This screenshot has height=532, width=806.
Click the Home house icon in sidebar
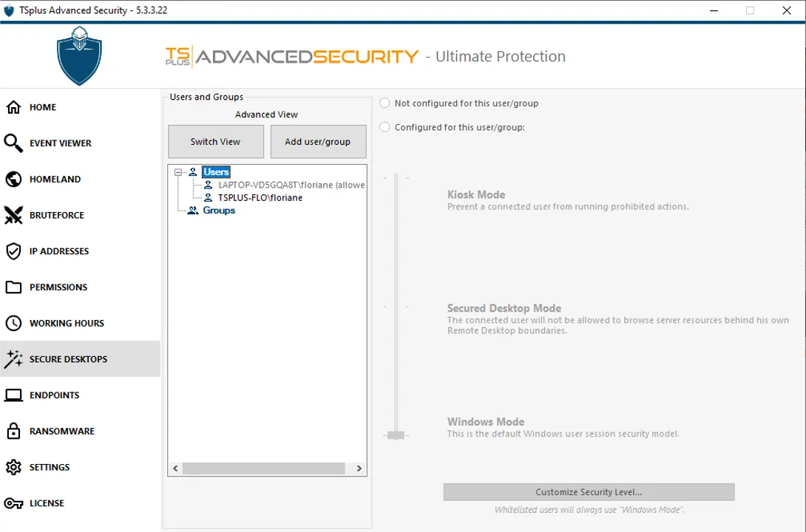click(13, 107)
